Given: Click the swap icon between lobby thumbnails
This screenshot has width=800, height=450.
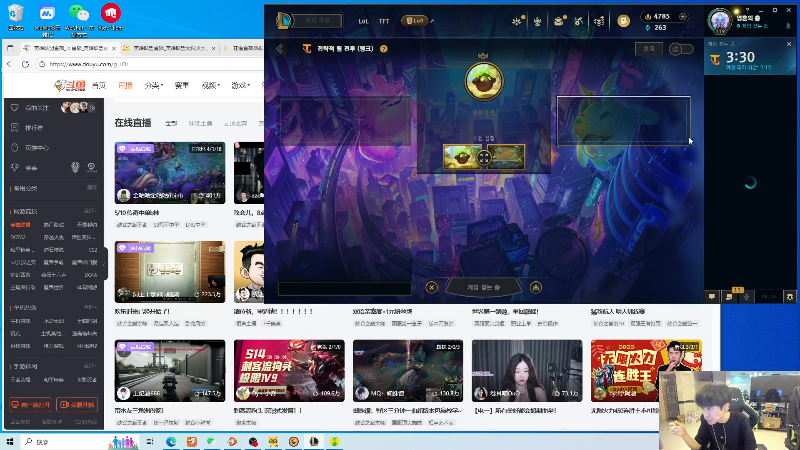Looking at the screenshot, I should 484,158.
